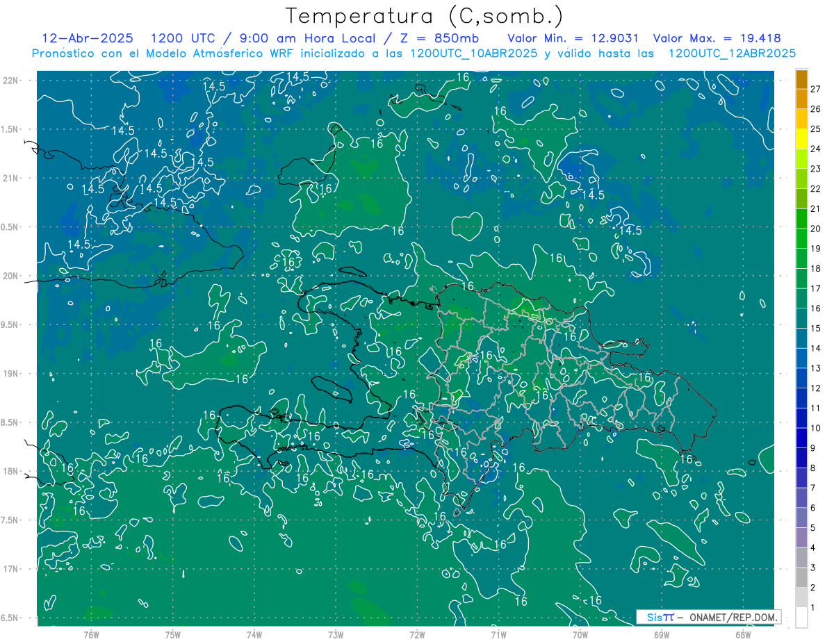This screenshot has width=834, height=644.
Task: Click the "9.5N" latitude axis label
Action: (x=10, y=324)
